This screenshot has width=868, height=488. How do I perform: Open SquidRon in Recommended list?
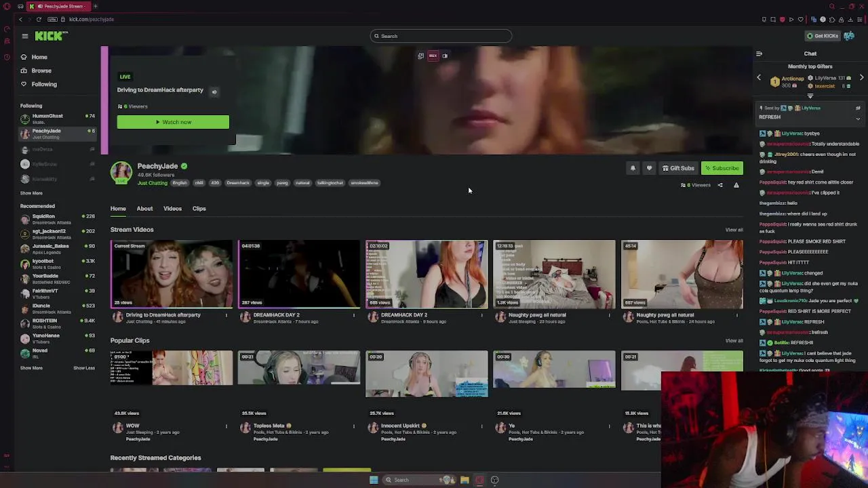(x=58, y=219)
